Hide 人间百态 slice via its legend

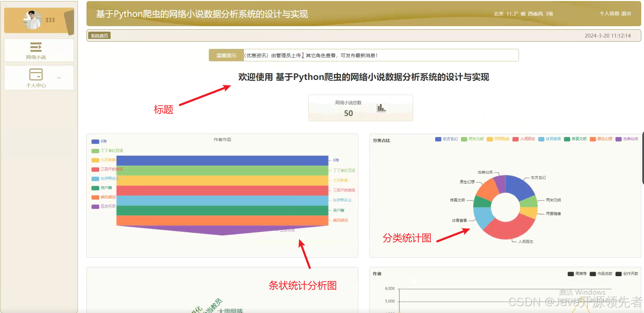[523, 139]
